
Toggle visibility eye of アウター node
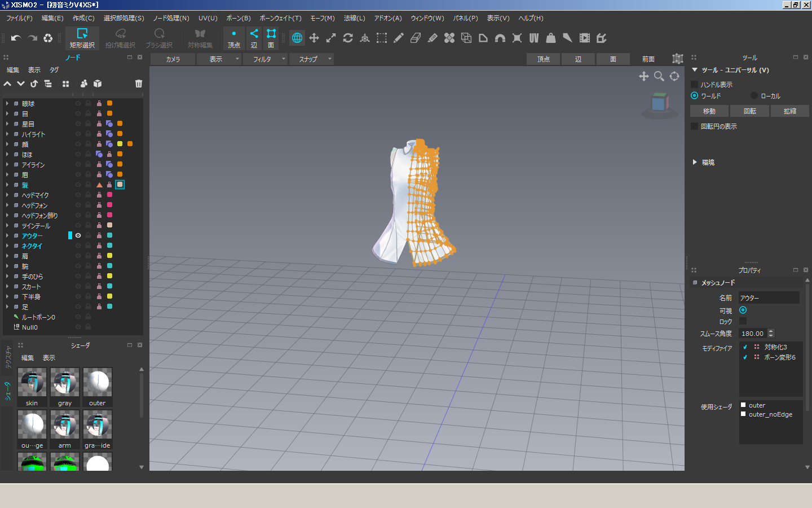pos(78,235)
